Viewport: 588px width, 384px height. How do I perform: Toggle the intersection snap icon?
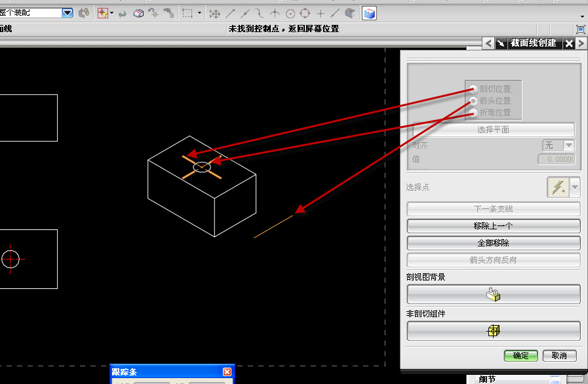pos(275,14)
